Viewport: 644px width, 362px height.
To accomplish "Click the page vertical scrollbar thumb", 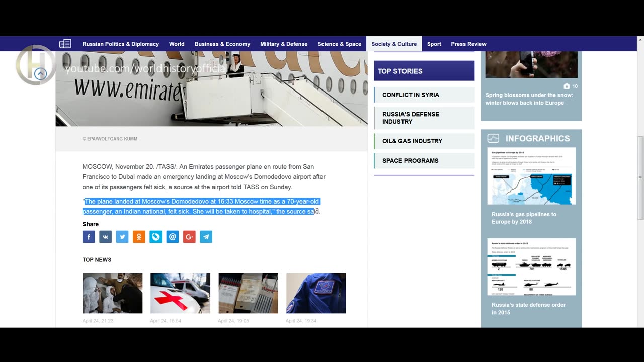I will 640,178.
